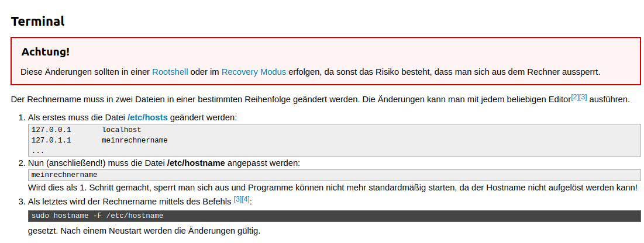Click the Achtung! warning title

click(x=45, y=51)
